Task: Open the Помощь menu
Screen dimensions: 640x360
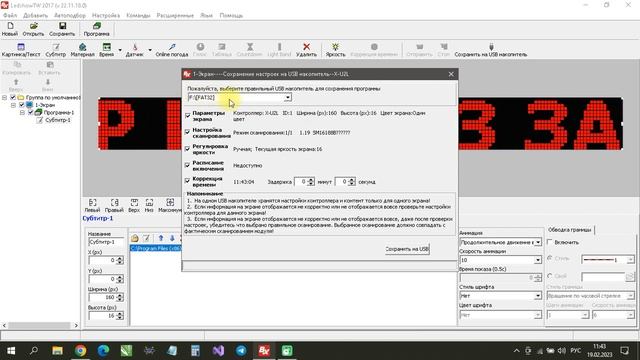Action: click(231, 15)
